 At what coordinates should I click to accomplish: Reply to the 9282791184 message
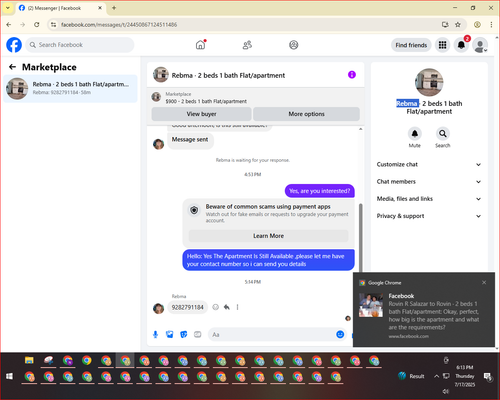[227, 307]
